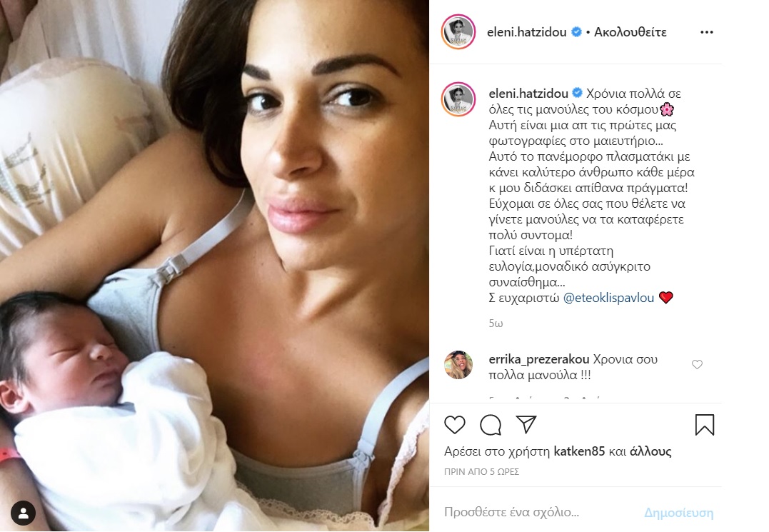Viewport: 769px width, 532px height.
Task: Open katken85 user from likes line
Action: [x=579, y=451]
